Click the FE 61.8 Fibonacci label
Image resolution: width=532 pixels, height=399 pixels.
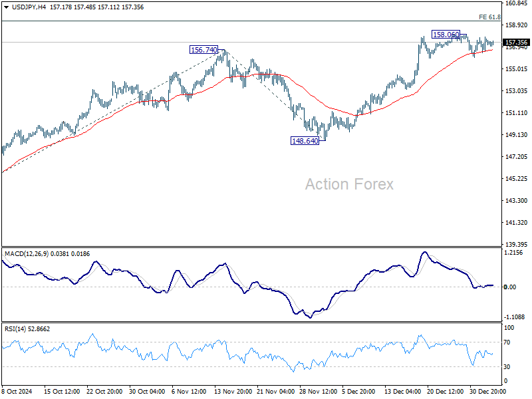click(x=489, y=17)
